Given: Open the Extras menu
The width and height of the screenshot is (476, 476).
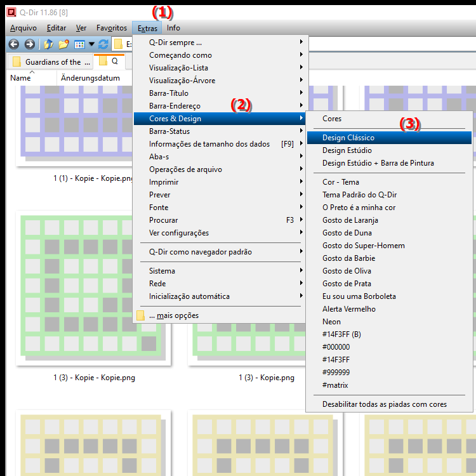Looking at the screenshot, I should click(147, 28).
